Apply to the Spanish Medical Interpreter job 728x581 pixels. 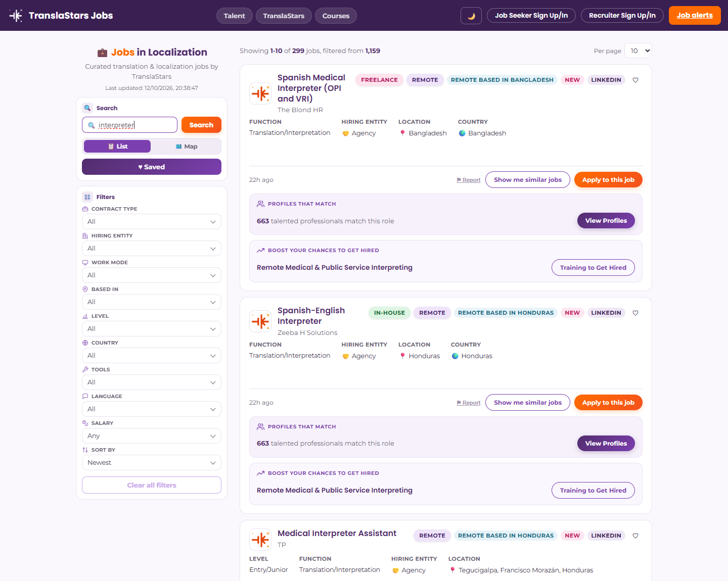click(x=608, y=180)
